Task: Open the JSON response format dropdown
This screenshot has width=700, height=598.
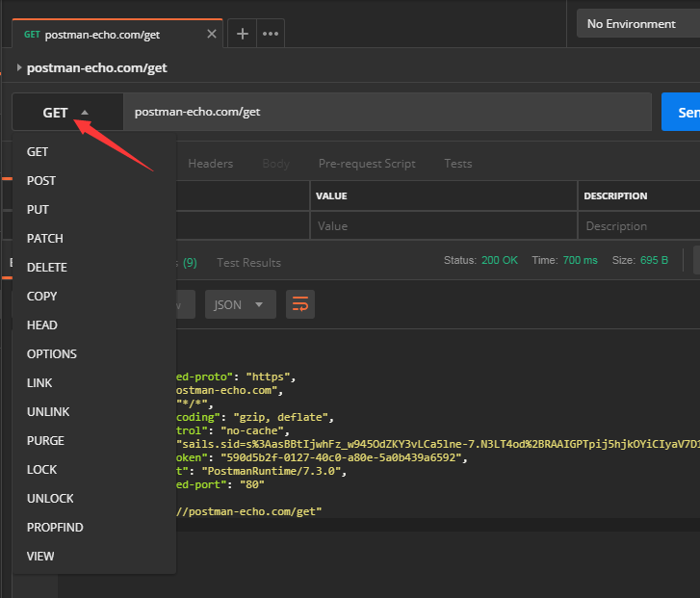Action: (240, 304)
